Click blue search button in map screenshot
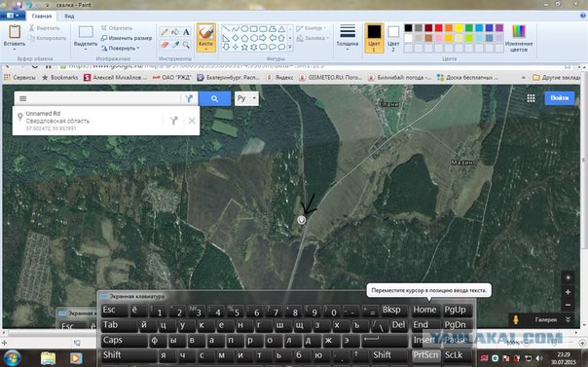Viewport: 588px width, 367px height. (x=214, y=98)
